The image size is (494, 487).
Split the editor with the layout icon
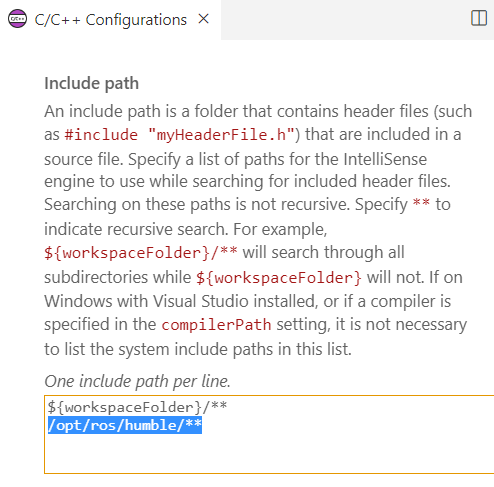click(479, 18)
